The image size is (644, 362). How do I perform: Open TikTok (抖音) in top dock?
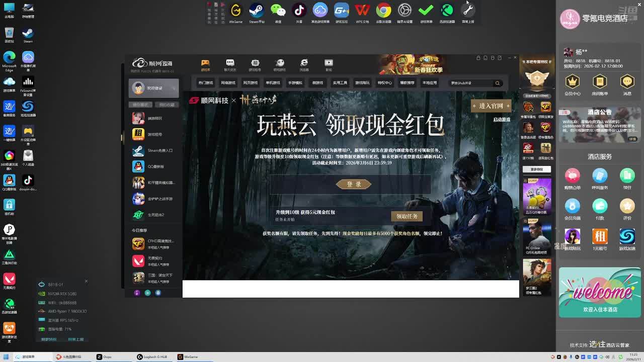click(299, 11)
